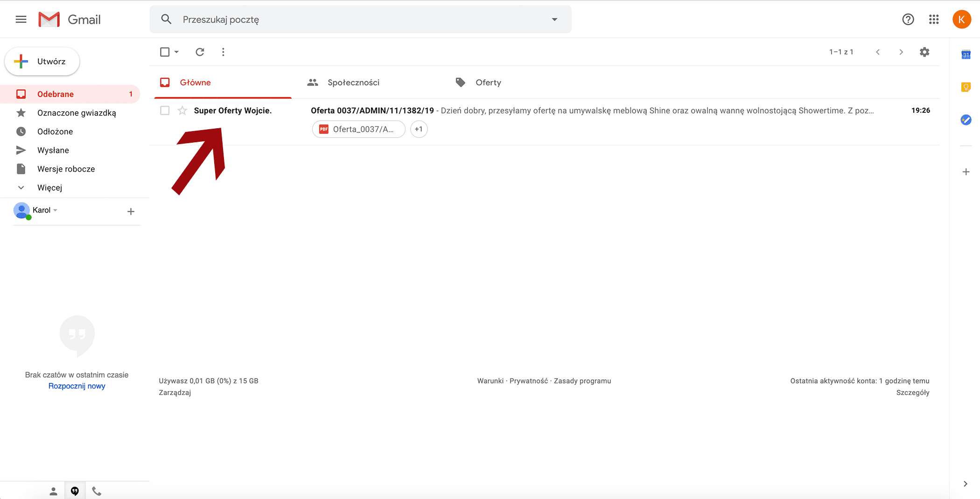Image resolution: width=980 pixels, height=499 pixels.
Task: Open the More options three-dot menu
Action: (223, 52)
